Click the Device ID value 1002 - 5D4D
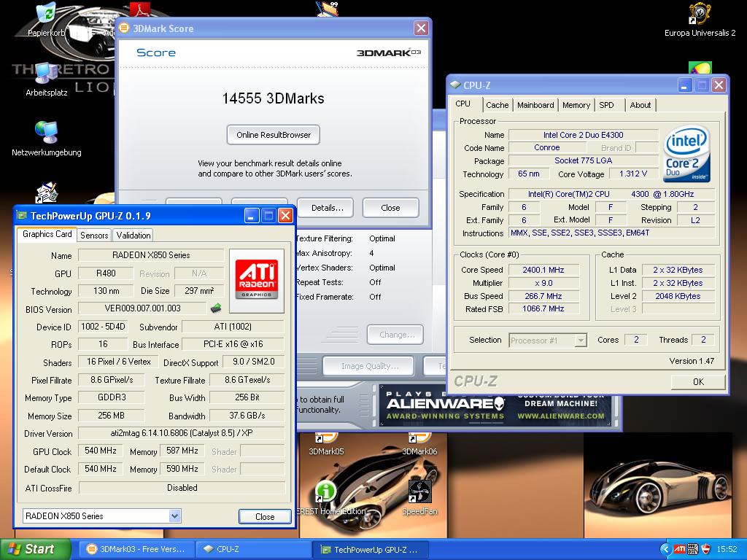The image size is (747, 560). point(103,326)
